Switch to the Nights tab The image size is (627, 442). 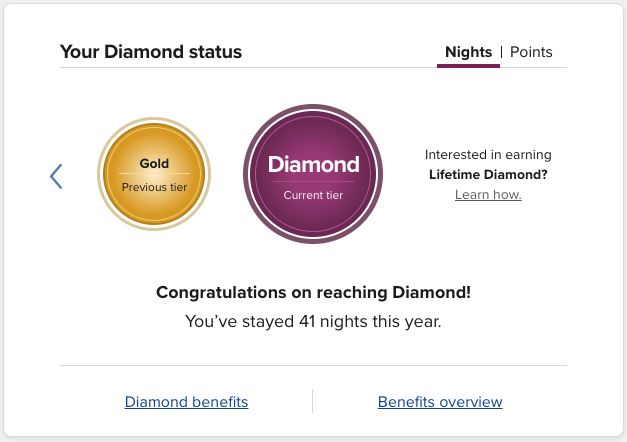(x=468, y=52)
